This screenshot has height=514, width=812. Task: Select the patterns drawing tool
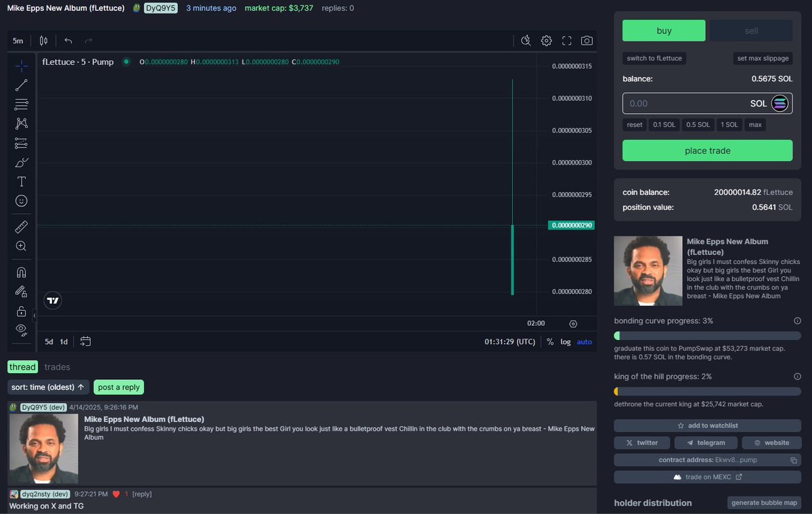click(21, 123)
